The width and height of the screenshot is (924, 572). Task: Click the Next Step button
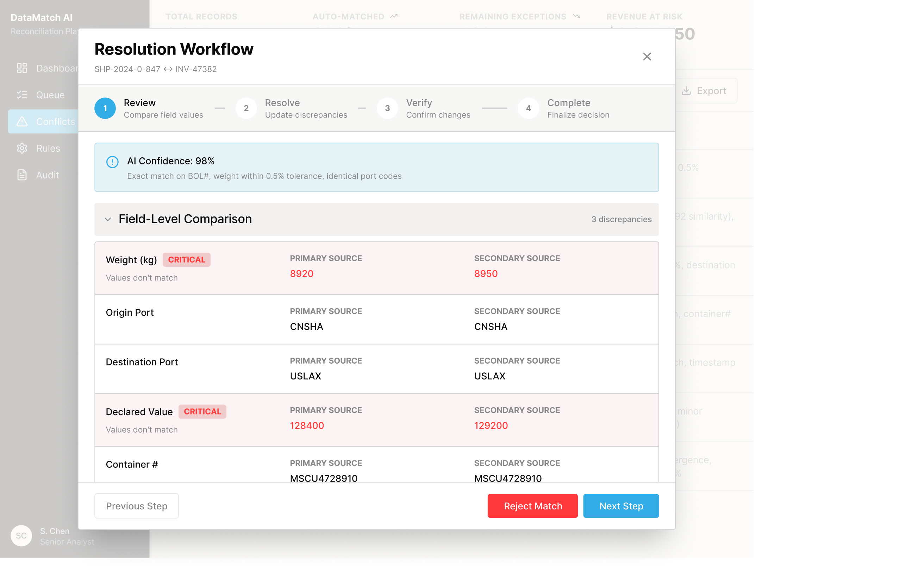pyautogui.click(x=620, y=506)
